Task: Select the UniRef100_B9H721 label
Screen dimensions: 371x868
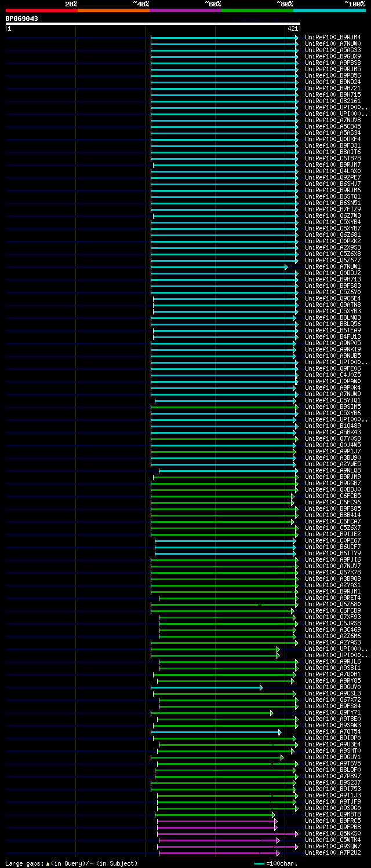Action: (x=333, y=88)
